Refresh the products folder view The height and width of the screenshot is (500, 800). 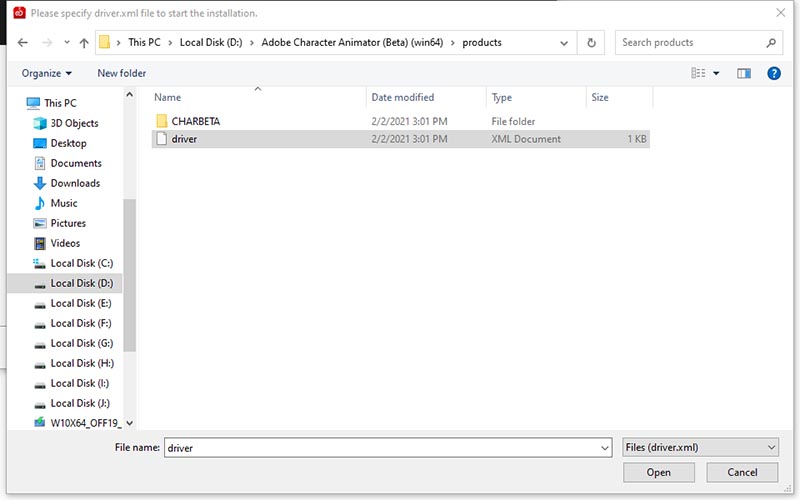coord(591,43)
